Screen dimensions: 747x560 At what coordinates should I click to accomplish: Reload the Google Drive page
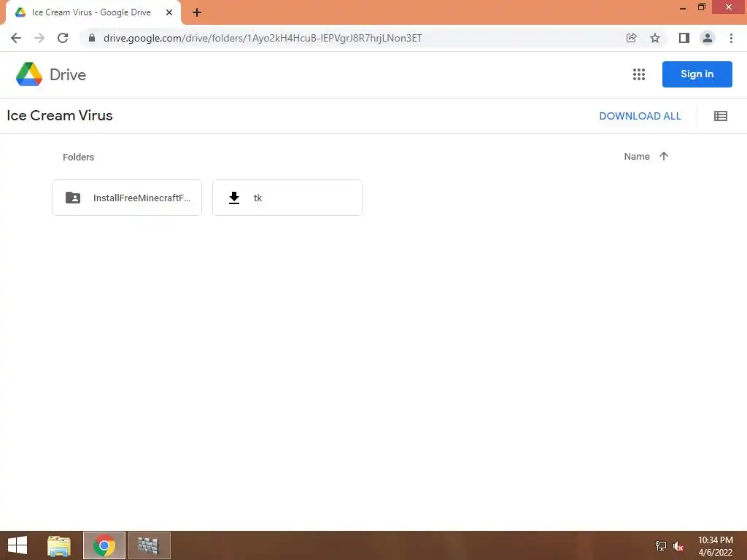point(63,38)
